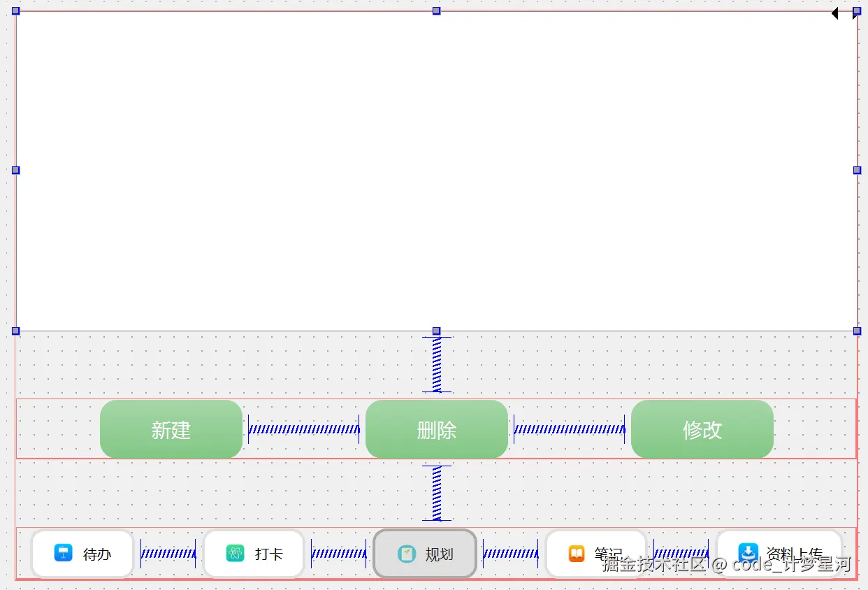Click the bottom-center handle of the white widget
The width and height of the screenshot is (868, 590).
pyautogui.click(x=436, y=331)
